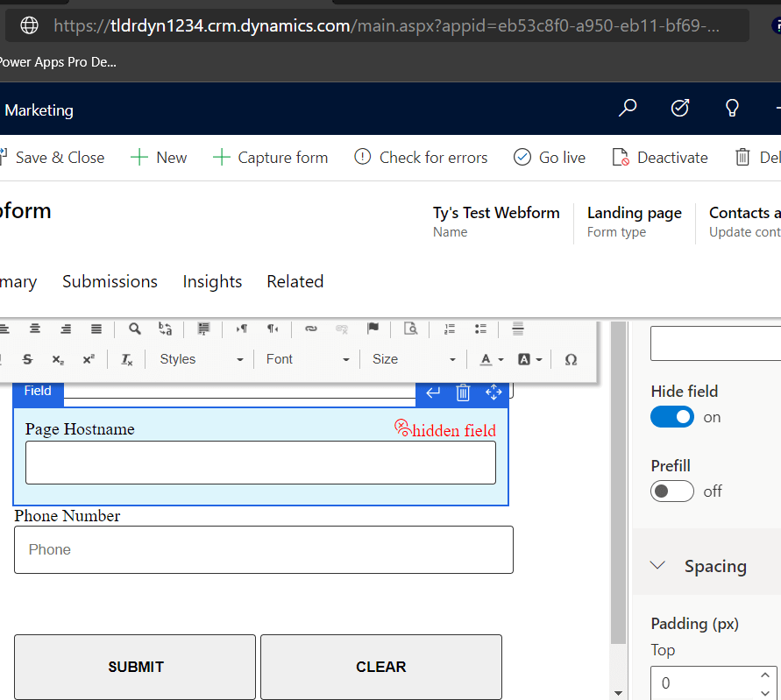Click the search magnifier in the Marketing header
This screenshot has height=700, width=781.
[628, 109]
